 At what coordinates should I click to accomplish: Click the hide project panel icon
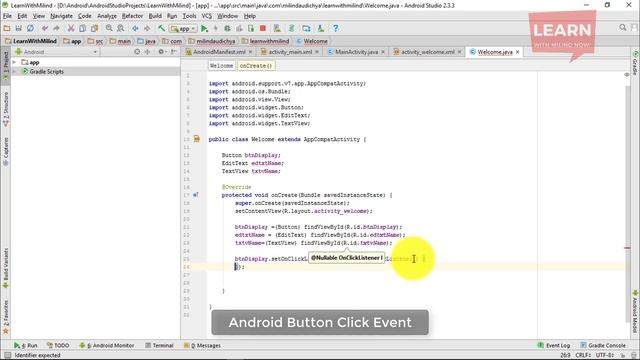click(174, 52)
